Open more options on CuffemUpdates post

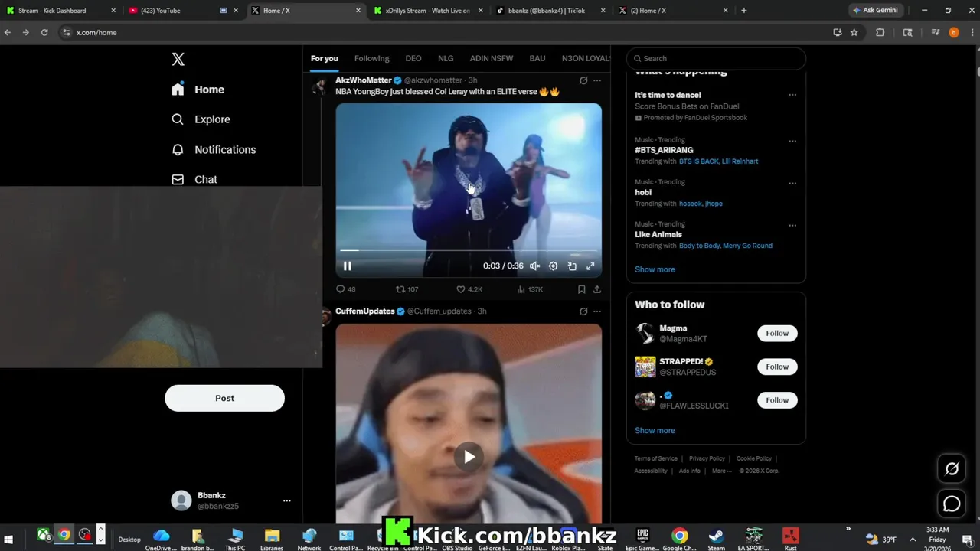click(x=597, y=311)
